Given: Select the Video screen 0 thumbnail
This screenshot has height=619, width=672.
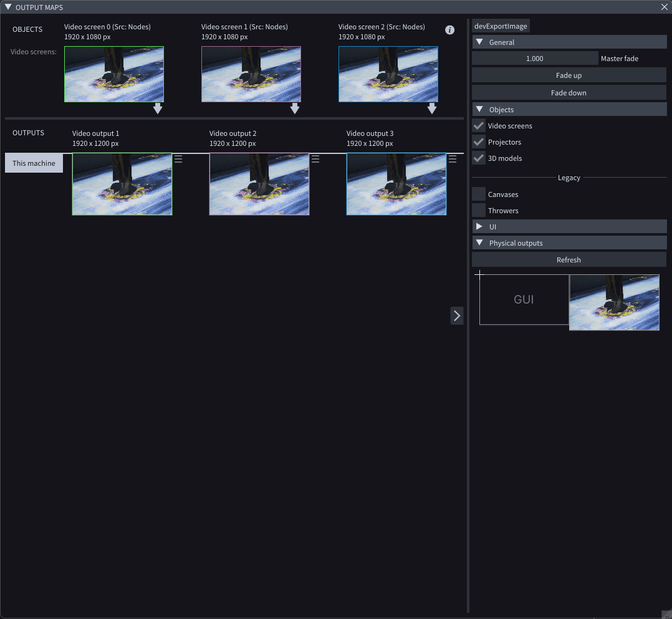Looking at the screenshot, I should pyautogui.click(x=114, y=74).
